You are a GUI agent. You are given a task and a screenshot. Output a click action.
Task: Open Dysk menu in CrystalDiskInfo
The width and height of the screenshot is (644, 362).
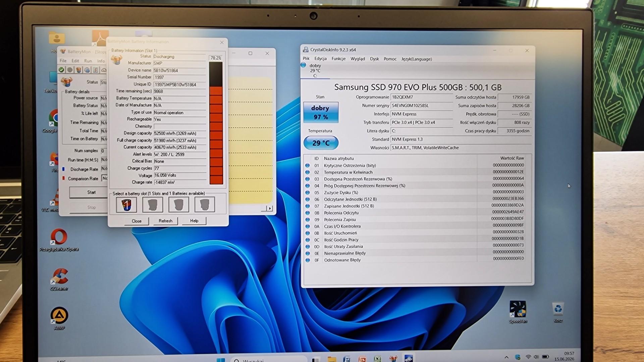click(x=374, y=59)
